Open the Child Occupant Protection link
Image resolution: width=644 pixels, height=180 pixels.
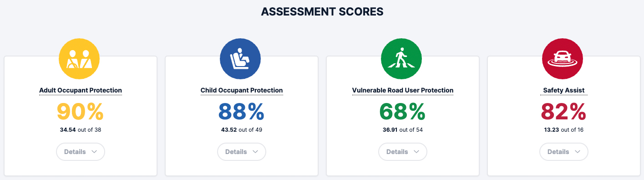(242, 90)
